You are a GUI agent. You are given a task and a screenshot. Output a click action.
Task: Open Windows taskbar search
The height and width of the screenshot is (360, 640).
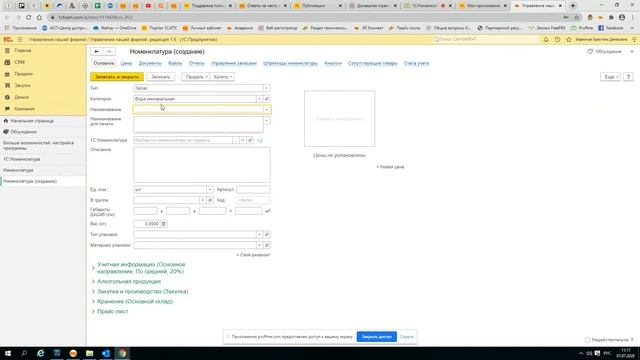pos(24,353)
